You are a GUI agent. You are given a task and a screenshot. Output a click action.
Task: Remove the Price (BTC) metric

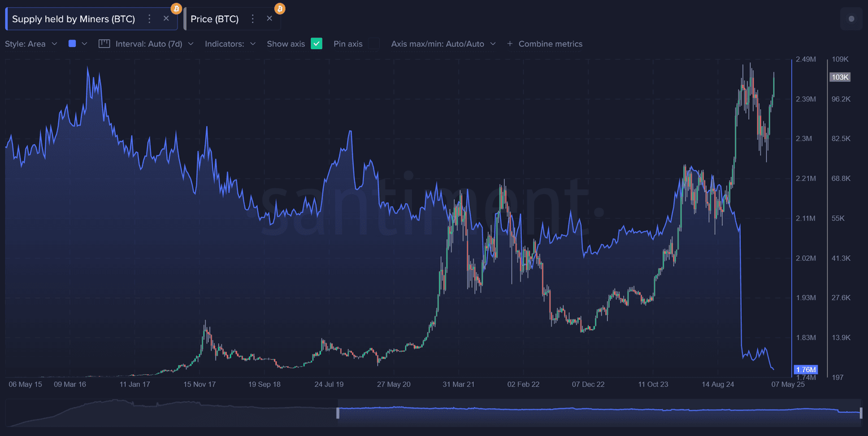(x=270, y=19)
